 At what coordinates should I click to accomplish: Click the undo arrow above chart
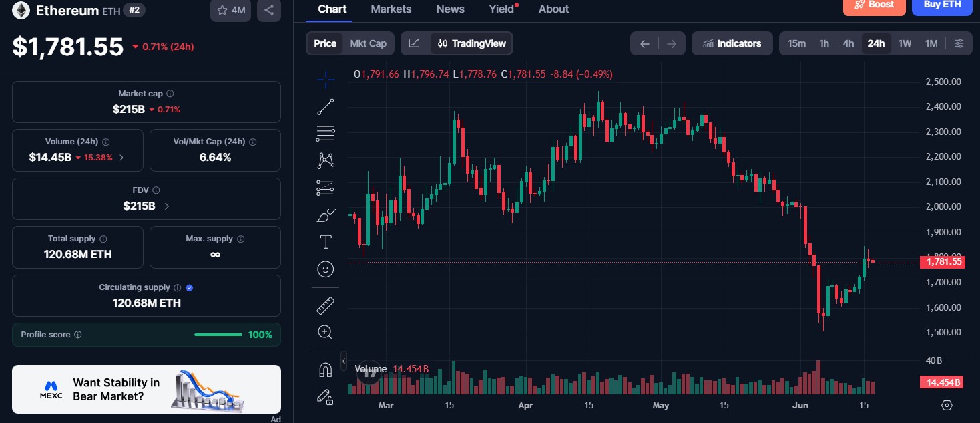click(x=644, y=43)
